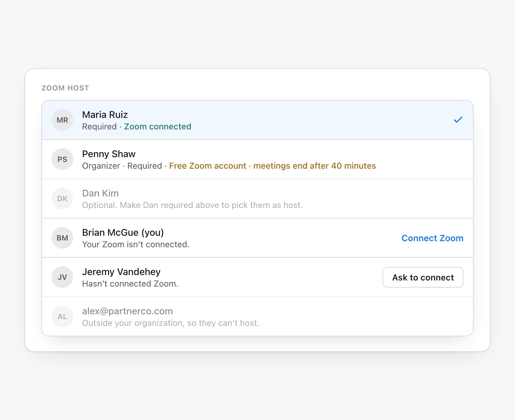The width and height of the screenshot is (515, 420).
Task: Click the 'Make Dan required above' hint
Action: (x=192, y=205)
